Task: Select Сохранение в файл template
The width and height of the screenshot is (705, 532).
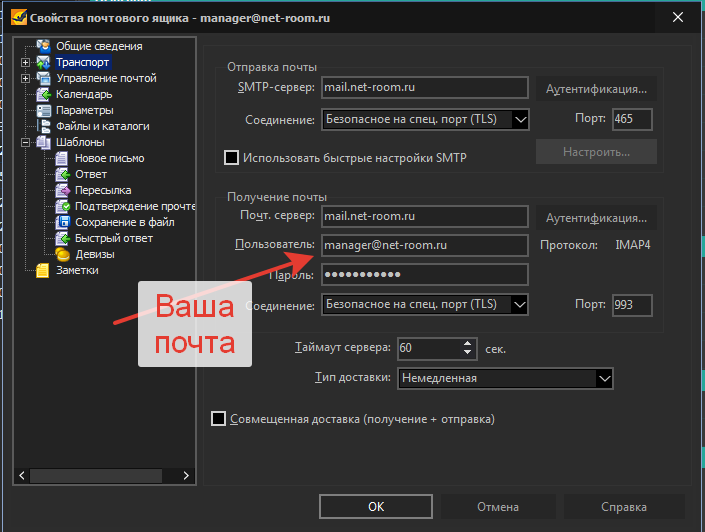Action: coord(125,222)
